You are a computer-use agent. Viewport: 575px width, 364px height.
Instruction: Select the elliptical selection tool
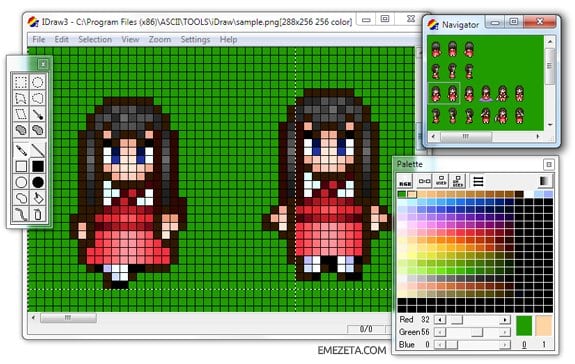pos(37,82)
